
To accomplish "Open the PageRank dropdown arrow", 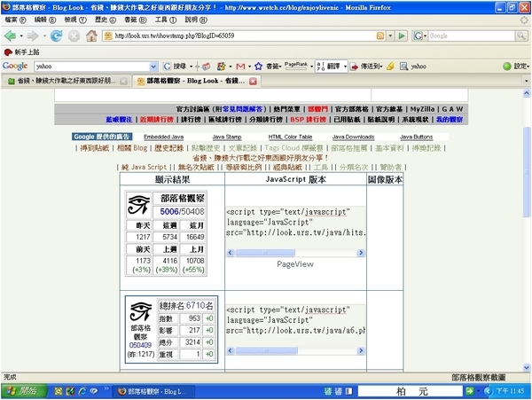I will (x=311, y=67).
